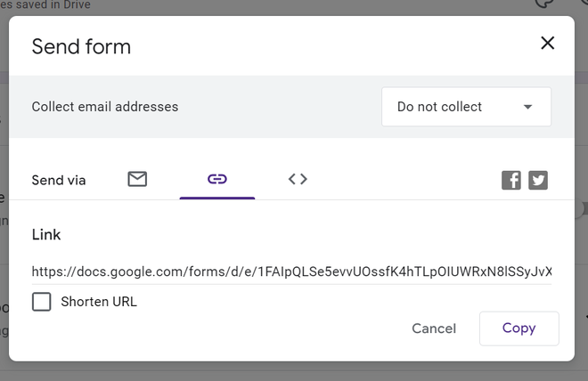The height and width of the screenshot is (381, 588).
Task: Switch to the link send tab
Action: [x=217, y=179]
